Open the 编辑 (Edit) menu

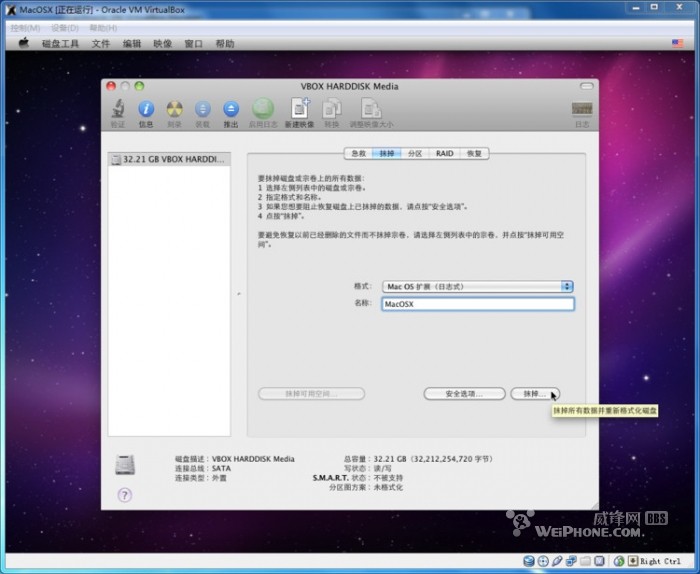pos(132,43)
